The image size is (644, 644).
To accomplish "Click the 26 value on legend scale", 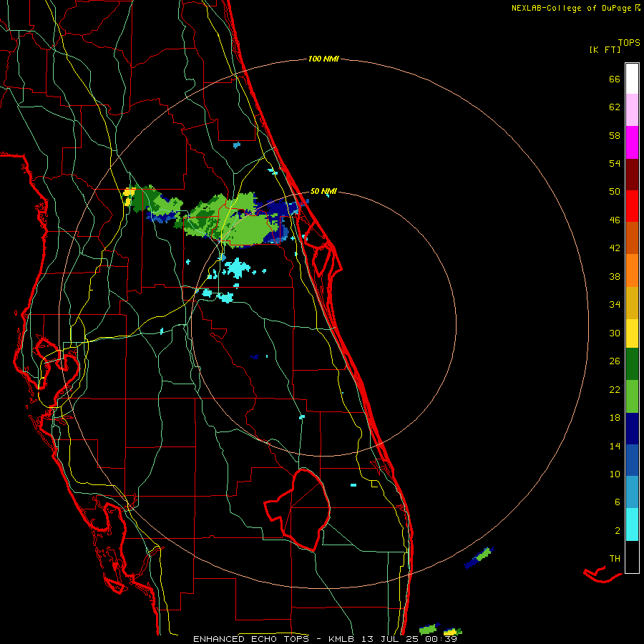I will [x=615, y=361].
